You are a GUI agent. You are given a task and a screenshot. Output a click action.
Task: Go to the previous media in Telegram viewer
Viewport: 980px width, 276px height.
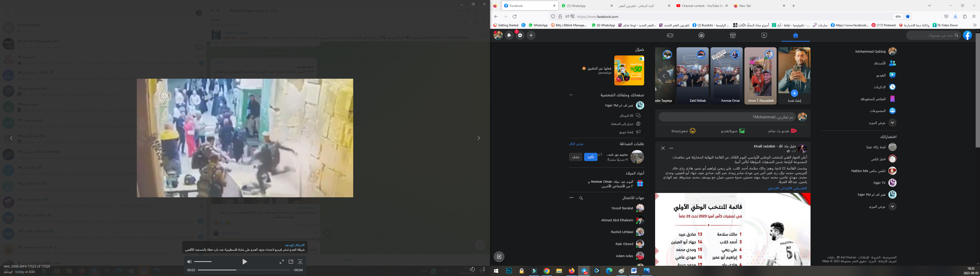pos(11,138)
